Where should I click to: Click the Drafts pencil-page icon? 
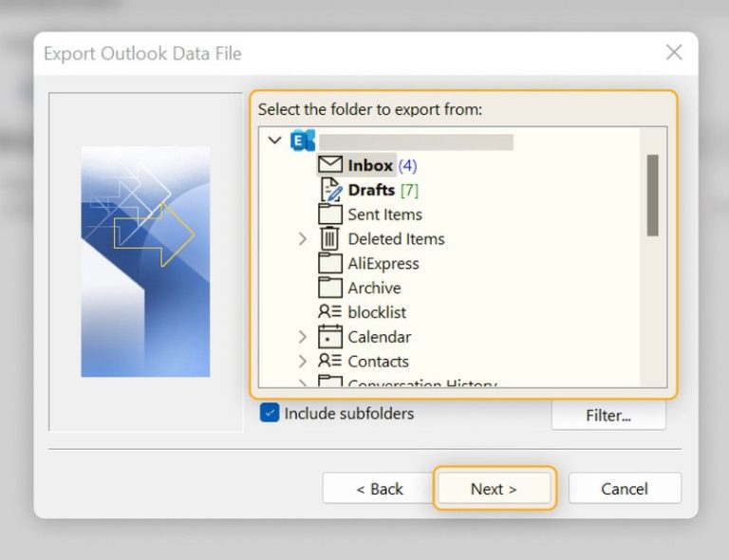(330, 190)
